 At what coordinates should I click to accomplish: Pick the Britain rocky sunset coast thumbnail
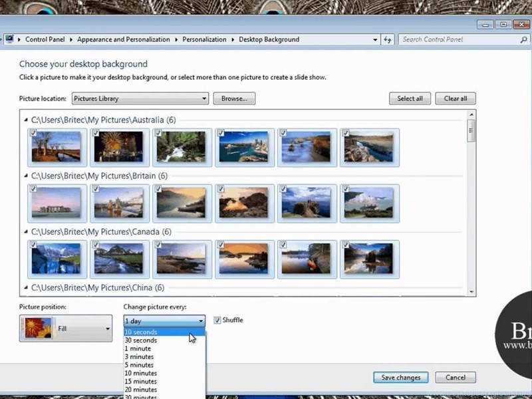[x=245, y=203]
